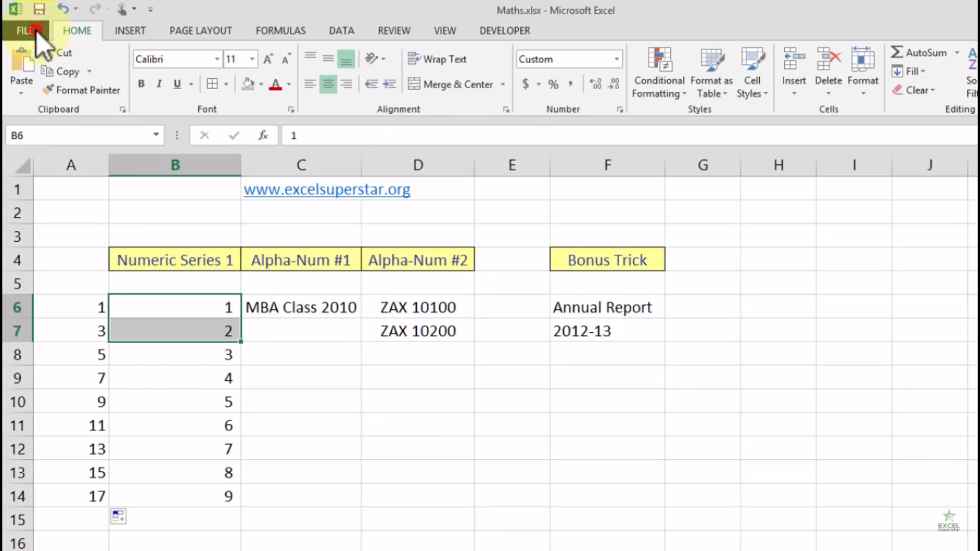This screenshot has width=980, height=551.
Task: Open Merge & Center dropdown arrow
Action: tap(503, 85)
